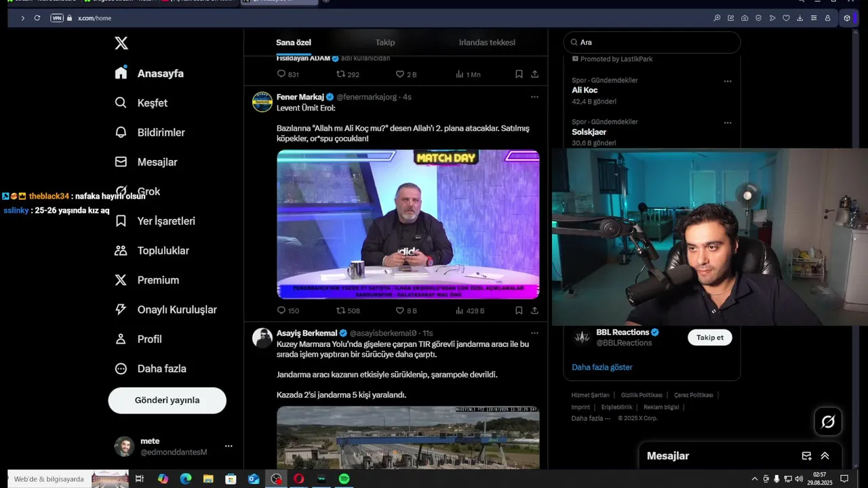The width and height of the screenshot is (868, 488).
Task: Click the x.com/home address bar
Action: point(94,18)
